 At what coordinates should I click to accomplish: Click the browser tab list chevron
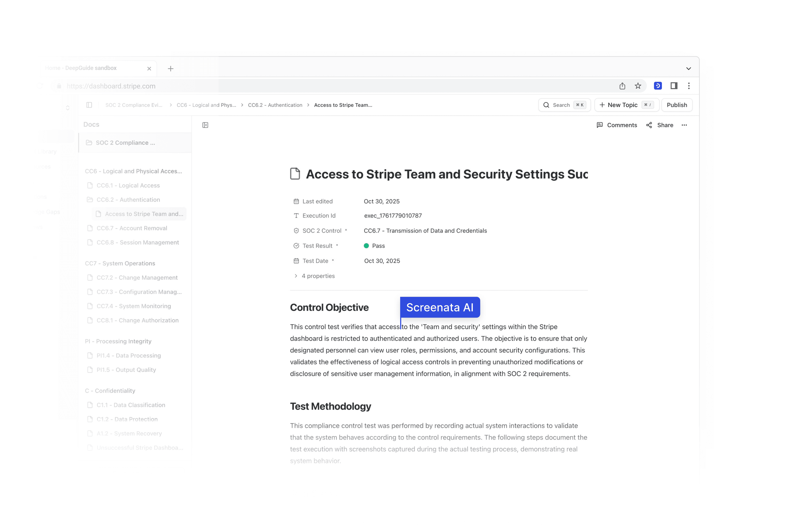pos(688,69)
